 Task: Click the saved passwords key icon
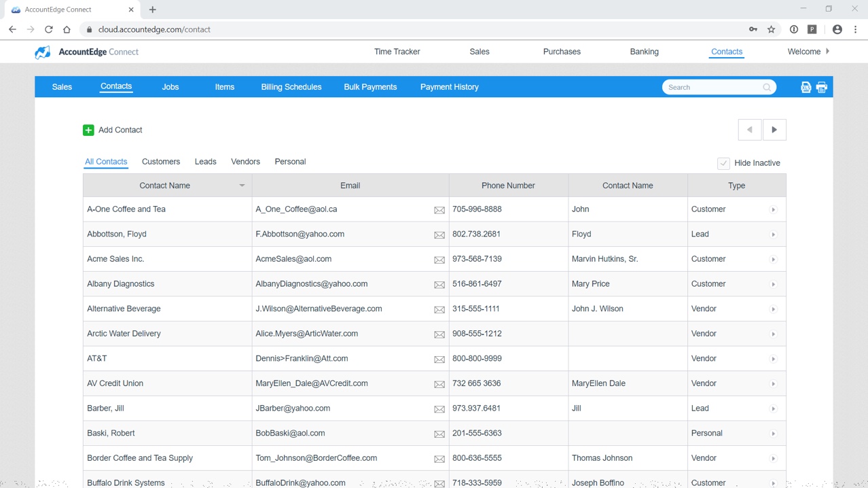[x=753, y=29]
